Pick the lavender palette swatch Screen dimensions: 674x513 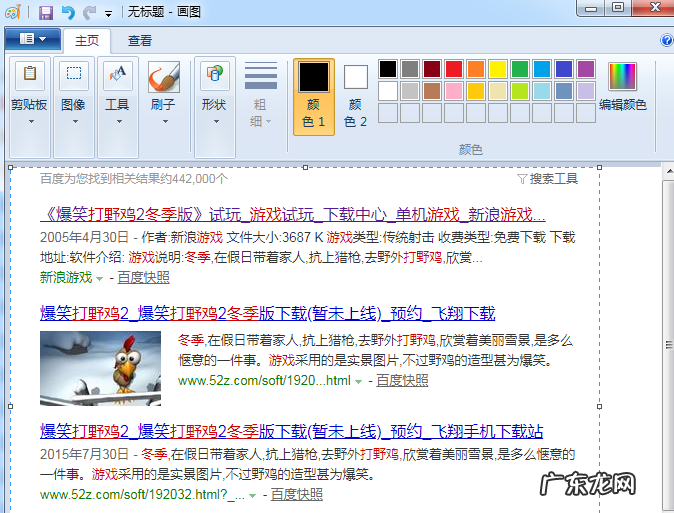(x=586, y=91)
